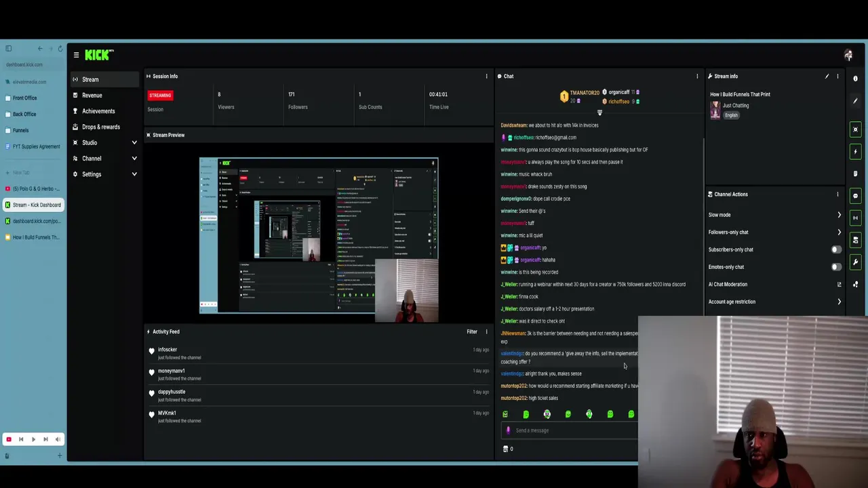Screen dimensions: 868x488
Task: Toggle Emotes-only chat switch
Action: tap(836, 267)
